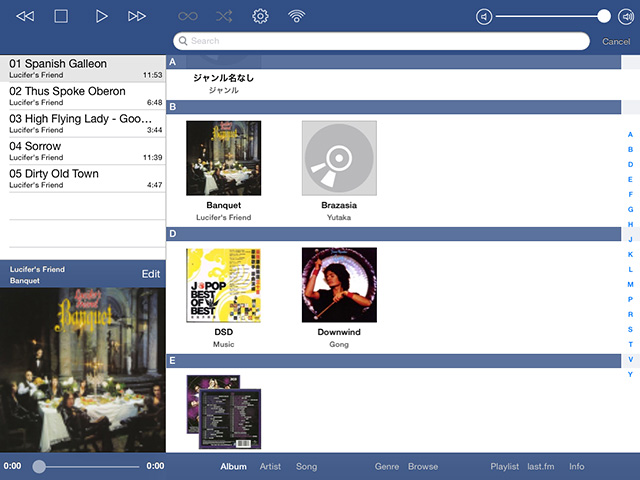Screen dimensions: 640x480
Task: Stop playback with the square icon
Action: (x=61, y=16)
